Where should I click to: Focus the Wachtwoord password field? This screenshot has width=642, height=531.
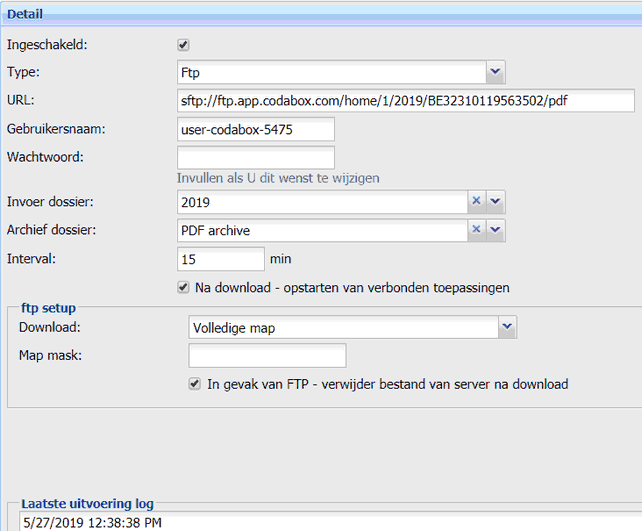pyautogui.click(x=256, y=158)
